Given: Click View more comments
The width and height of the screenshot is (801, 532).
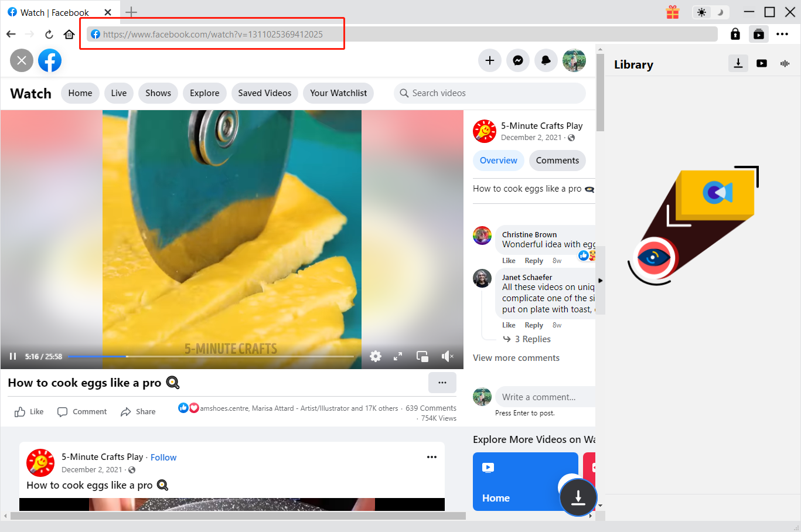Looking at the screenshot, I should pyautogui.click(x=516, y=357).
